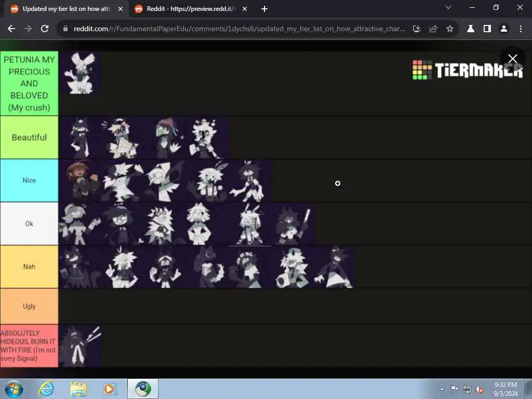Click the Chrome taskbar button
The height and width of the screenshot is (399, 532).
click(143, 389)
